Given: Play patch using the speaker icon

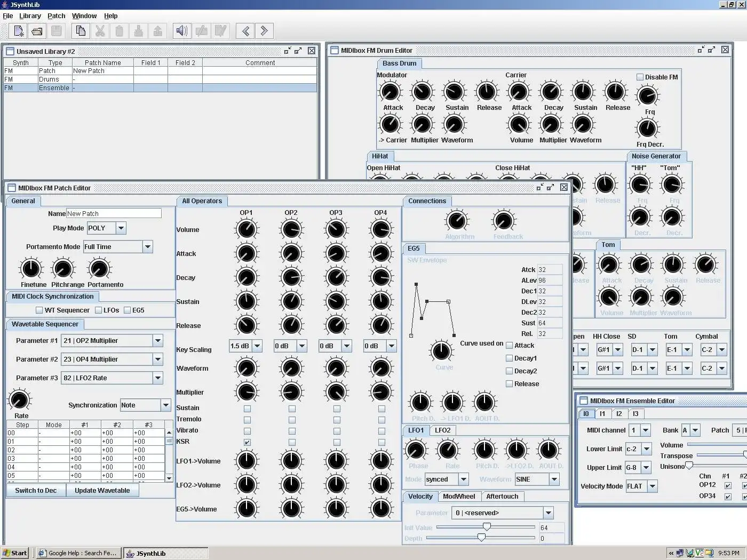Looking at the screenshot, I should tap(182, 31).
